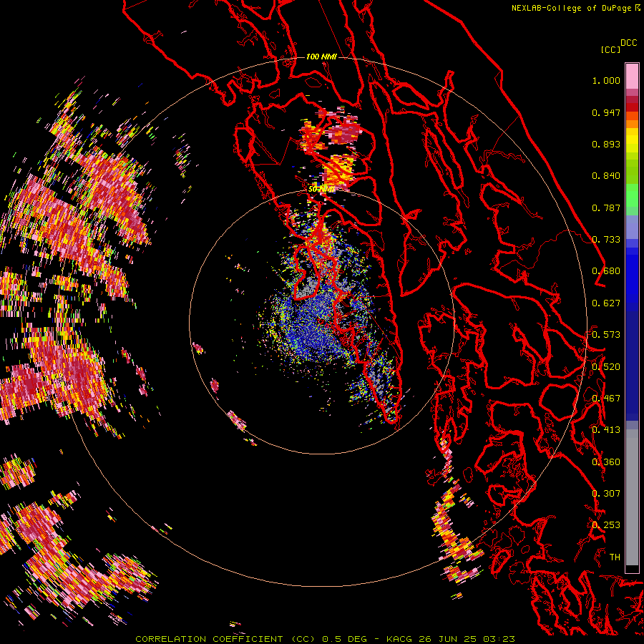Click the 50 NMI range ring label
Screen dimensions: 644x644
321,189
